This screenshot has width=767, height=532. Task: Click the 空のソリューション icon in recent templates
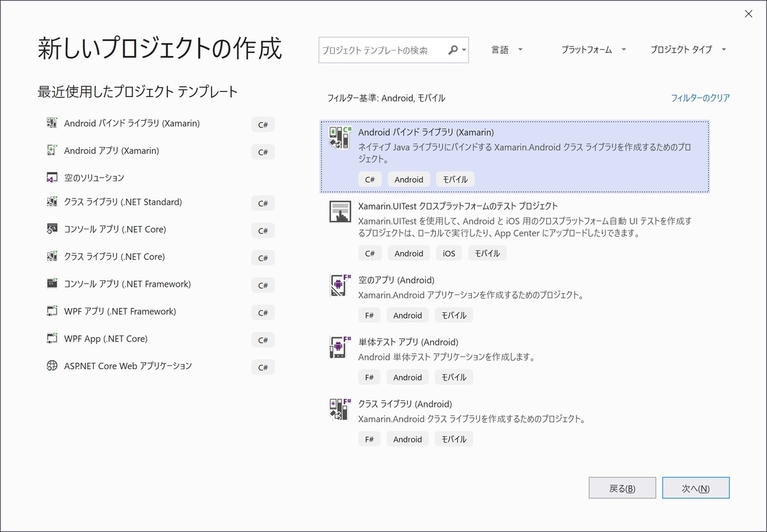coord(52,178)
